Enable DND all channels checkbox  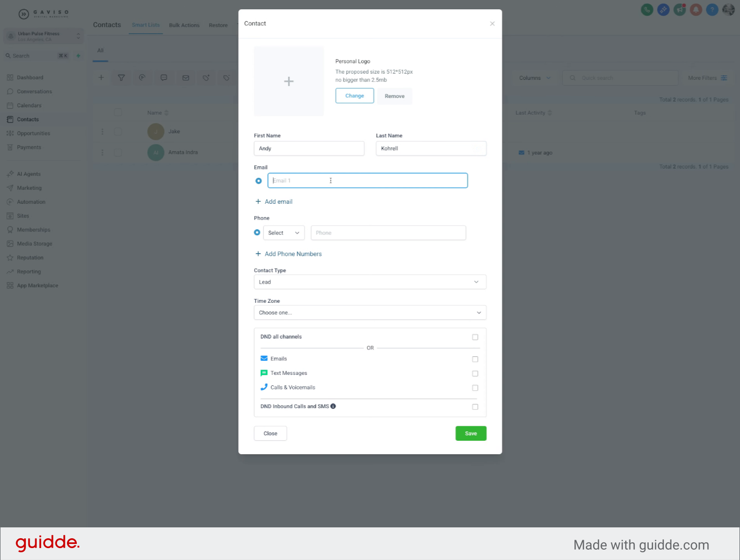coord(475,337)
